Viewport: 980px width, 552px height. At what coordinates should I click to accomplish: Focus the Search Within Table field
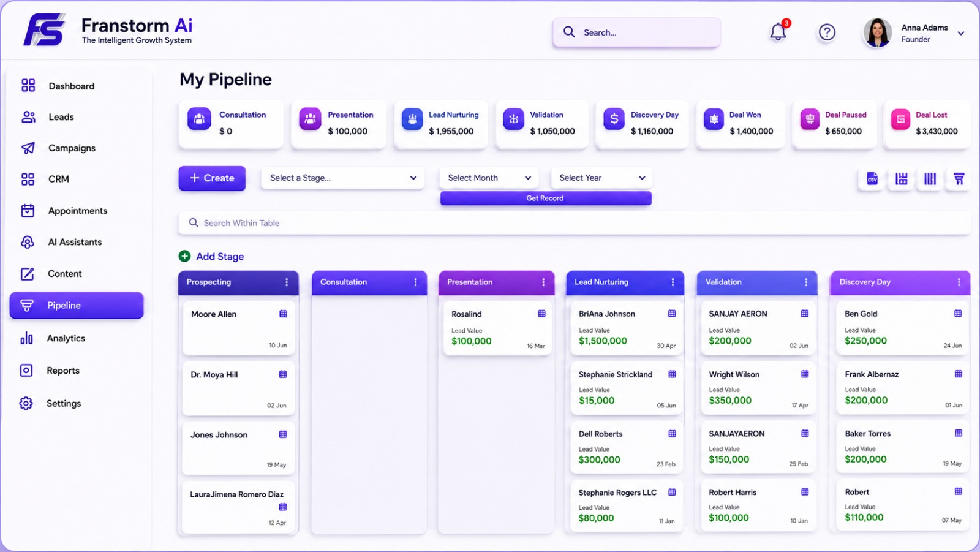575,223
